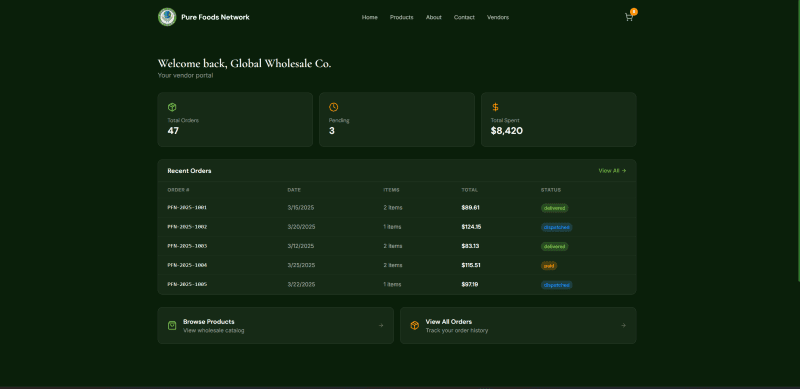Click the View All Orders package icon
The width and height of the screenshot is (800, 389).
[415, 326]
